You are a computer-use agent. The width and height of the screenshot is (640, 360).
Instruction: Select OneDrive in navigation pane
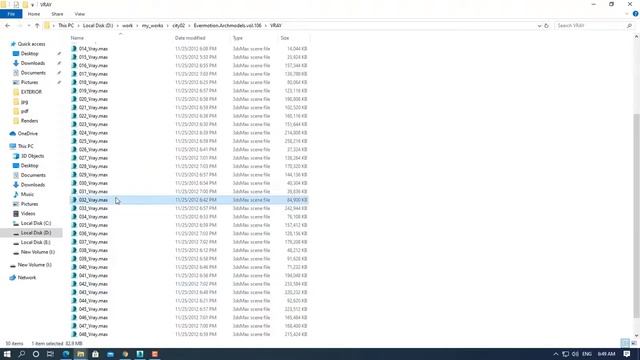(x=27, y=133)
